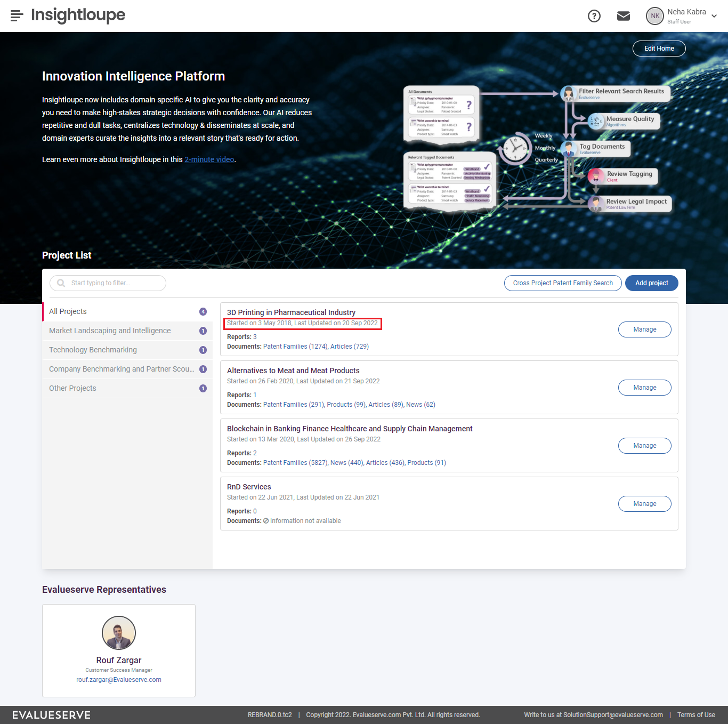This screenshot has width=728, height=724.
Task: Open Patent Families (5827) documents
Action: [x=295, y=463]
